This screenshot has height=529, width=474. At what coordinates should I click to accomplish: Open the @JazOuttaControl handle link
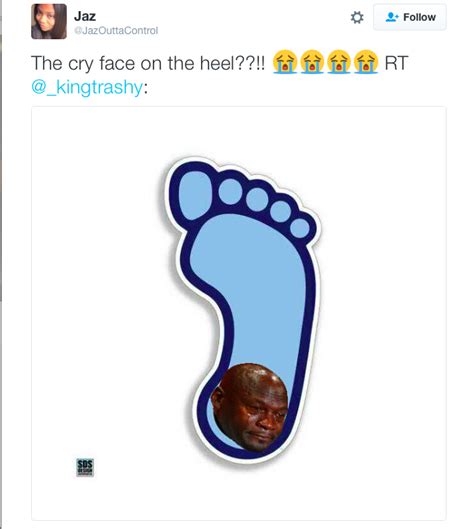116,31
